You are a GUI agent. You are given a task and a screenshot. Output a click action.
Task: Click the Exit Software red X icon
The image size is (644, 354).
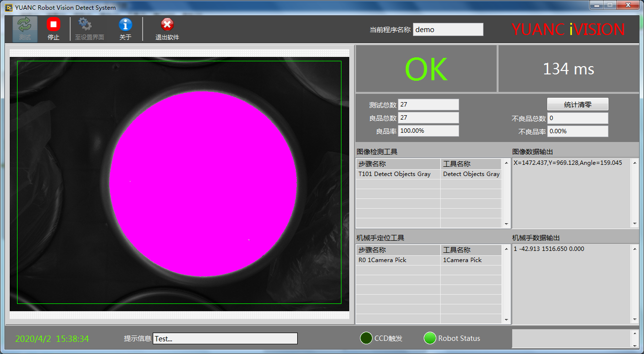167,25
